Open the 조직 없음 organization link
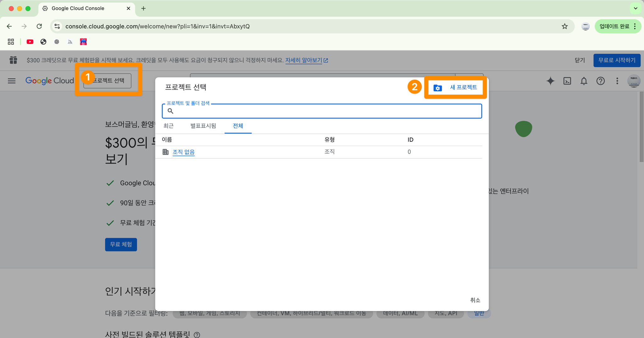Image resolution: width=644 pixels, height=338 pixels. 184,152
